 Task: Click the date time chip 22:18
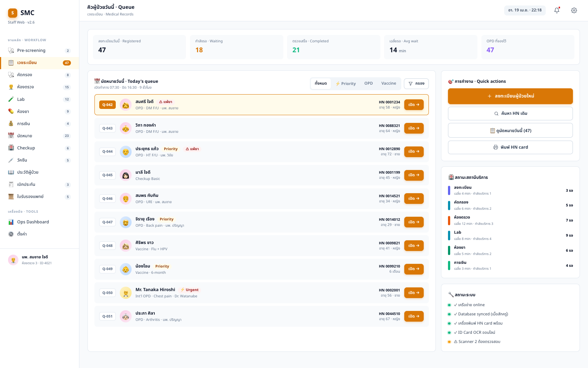525,10
